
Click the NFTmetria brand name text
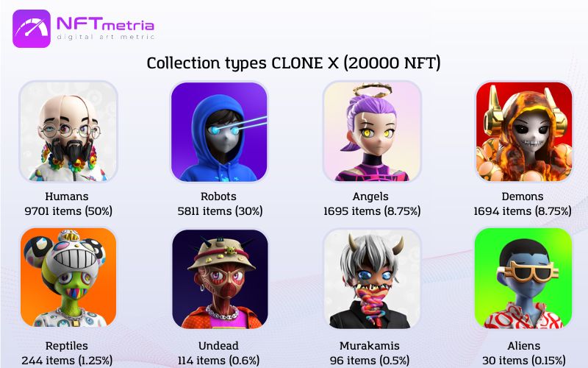[x=105, y=24]
